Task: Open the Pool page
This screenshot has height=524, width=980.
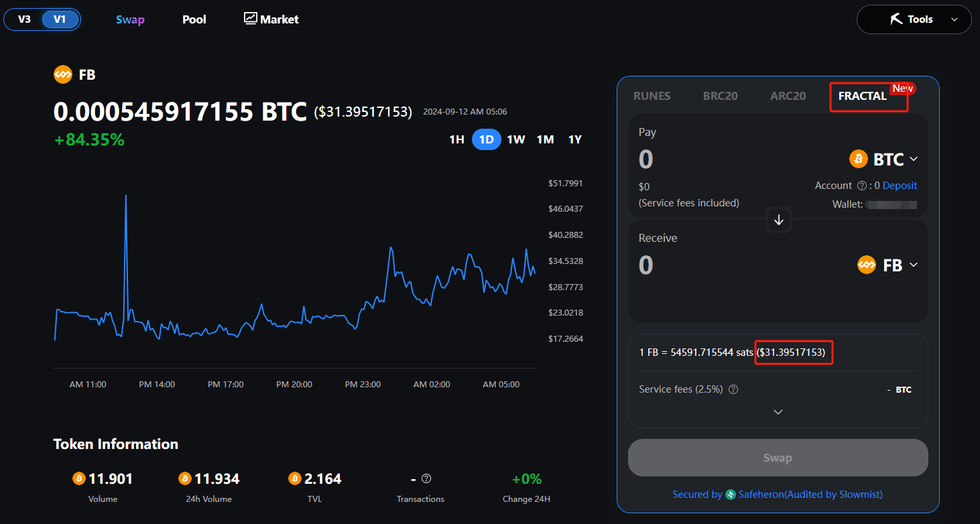Action: [194, 19]
